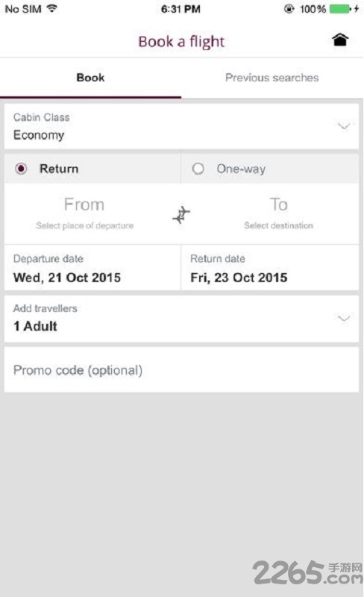This screenshot has height=597, width=364.
Task: Switch to the Book tab
Action: (90, 78)
